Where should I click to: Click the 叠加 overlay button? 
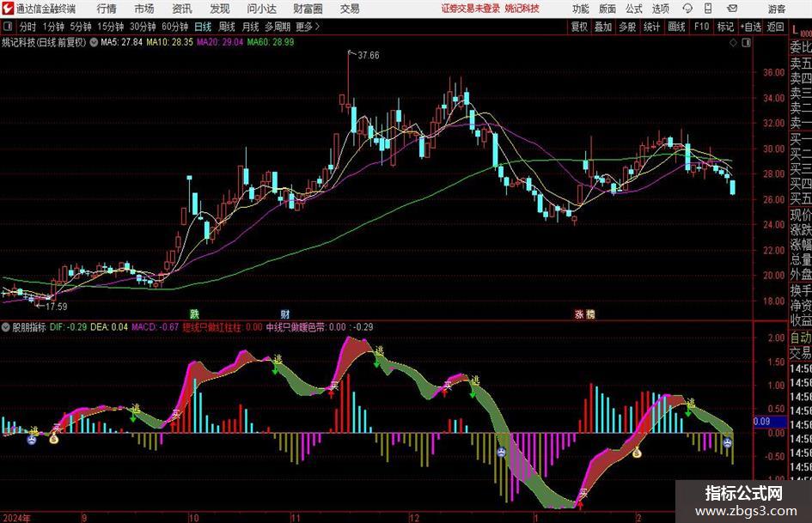point(603,27)
